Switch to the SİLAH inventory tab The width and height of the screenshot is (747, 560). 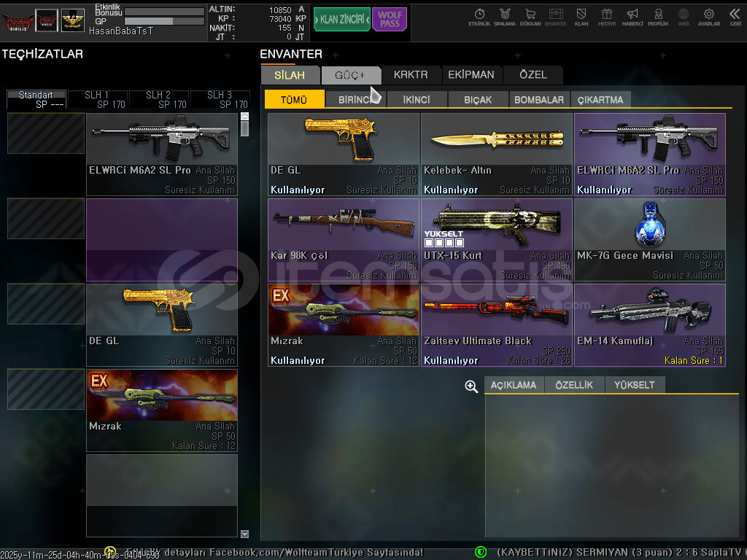point(290,75)
